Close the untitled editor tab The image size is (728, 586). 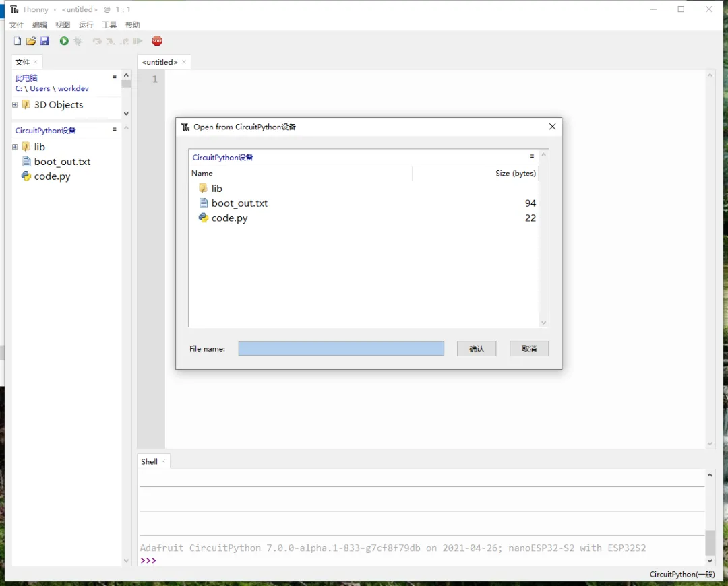[x=184, y=62]
